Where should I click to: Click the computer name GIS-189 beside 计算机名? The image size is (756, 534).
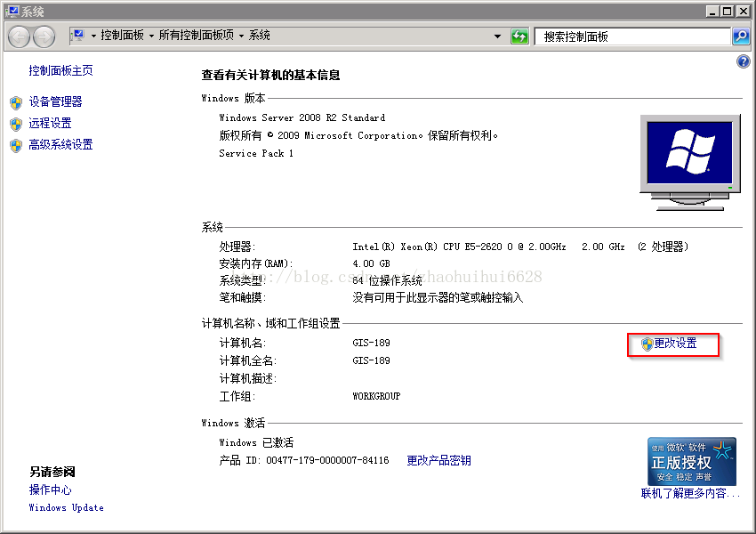tap(371, 343)
